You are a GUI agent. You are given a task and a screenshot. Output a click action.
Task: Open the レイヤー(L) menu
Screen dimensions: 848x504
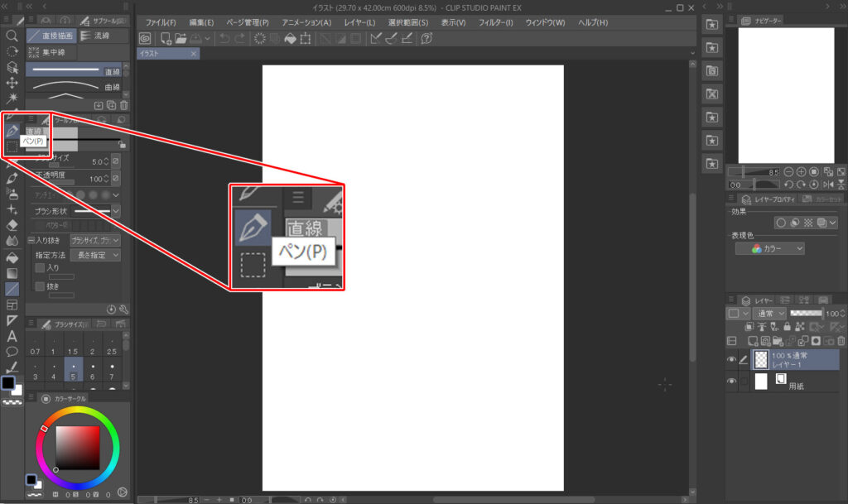pyautogui.click(x=358, y=22)
